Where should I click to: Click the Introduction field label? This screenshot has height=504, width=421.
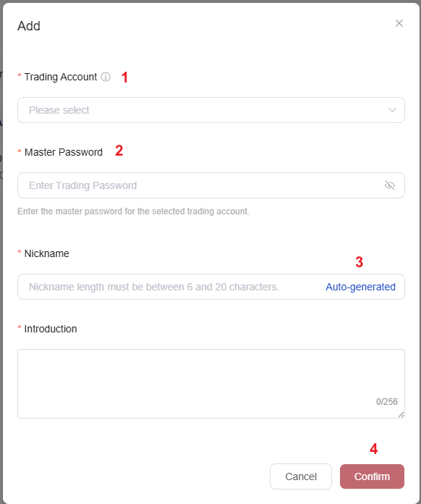pos(51,329)
